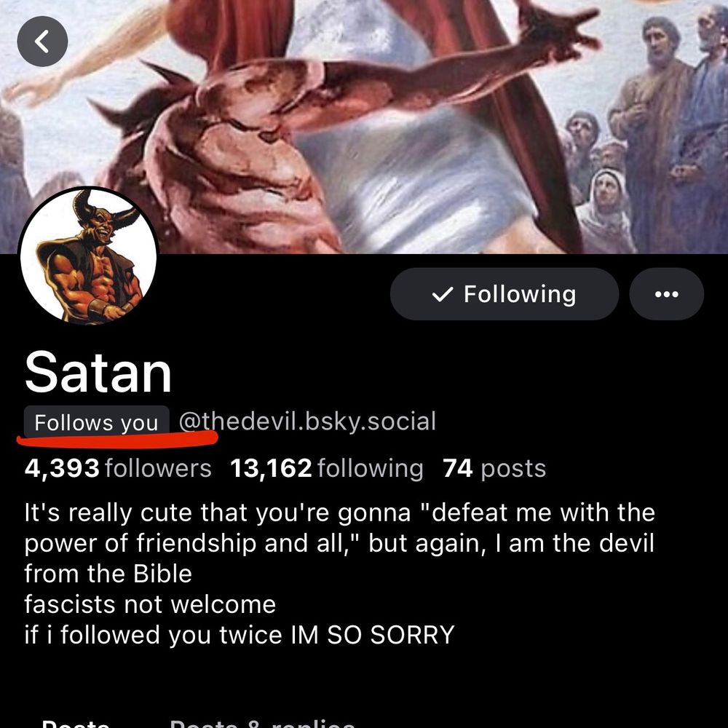Open the three-dot profile options menu

667,294
